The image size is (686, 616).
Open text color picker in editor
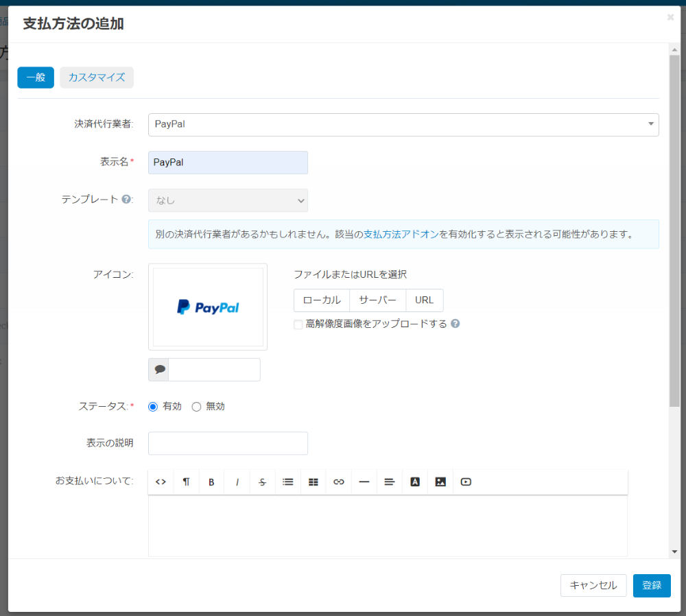415,482
